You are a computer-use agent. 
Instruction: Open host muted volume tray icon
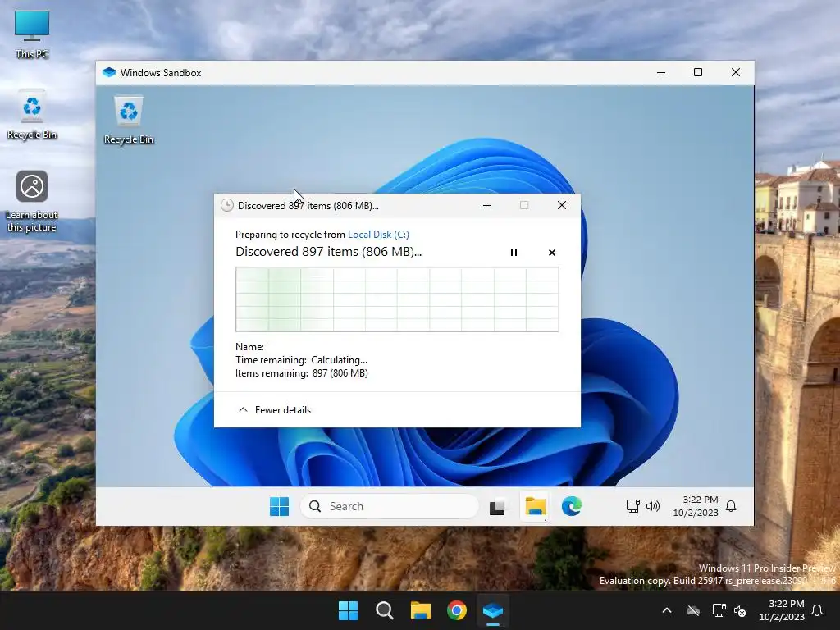741,610
